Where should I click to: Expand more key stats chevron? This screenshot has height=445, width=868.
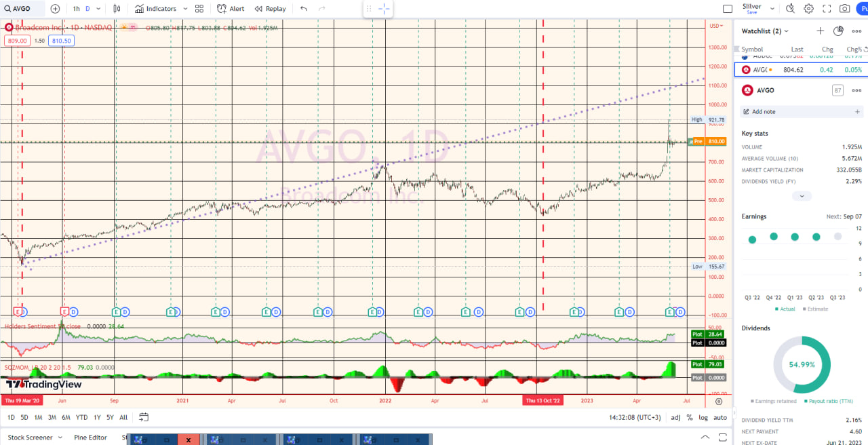click(x=802, y=196)
